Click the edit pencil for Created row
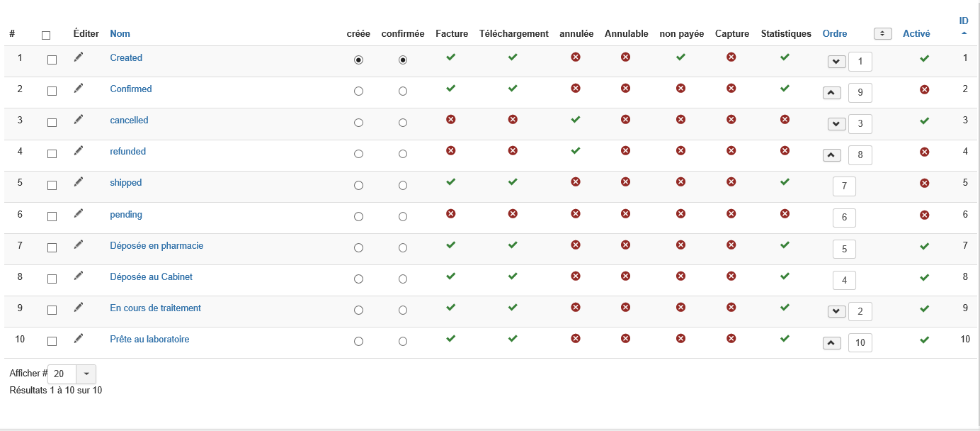The image size is (980, 431). coord(79,57)
